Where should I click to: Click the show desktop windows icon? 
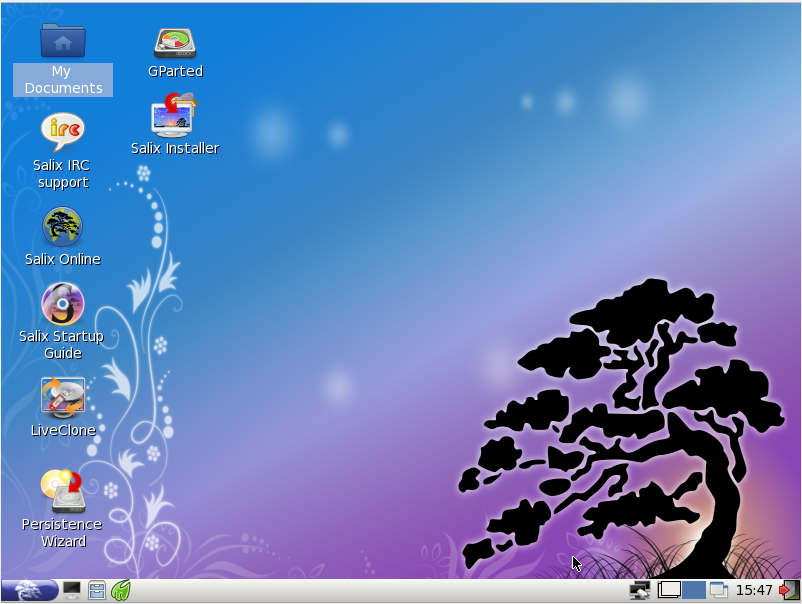click(x=719, y=590)
